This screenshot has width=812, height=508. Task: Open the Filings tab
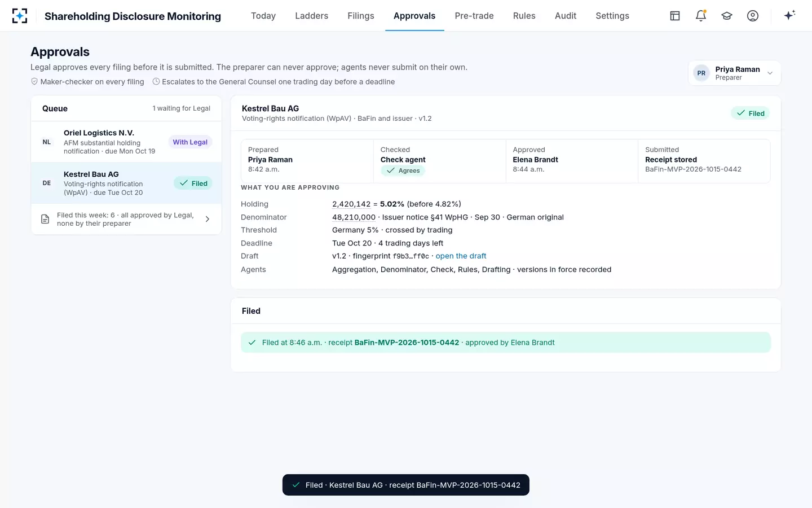click(361, 16)
